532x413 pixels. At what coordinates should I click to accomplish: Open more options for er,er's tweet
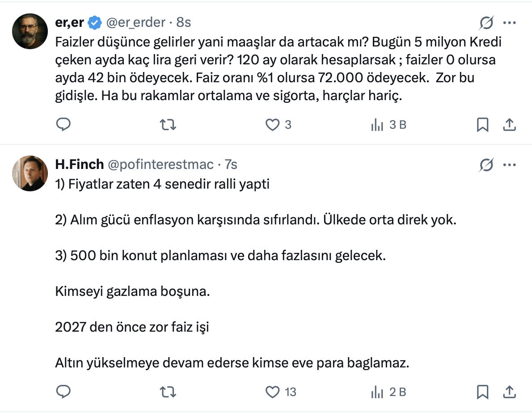click(x=510, y=23)
